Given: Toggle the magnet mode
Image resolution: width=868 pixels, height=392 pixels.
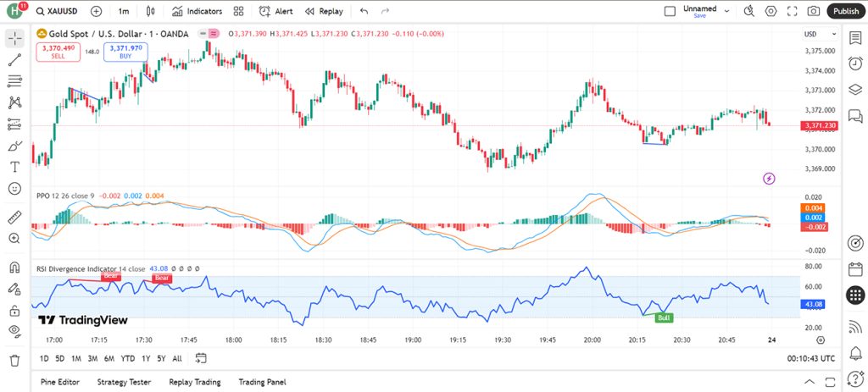Looking at the screenshot, I should click(x=15, y=268).
